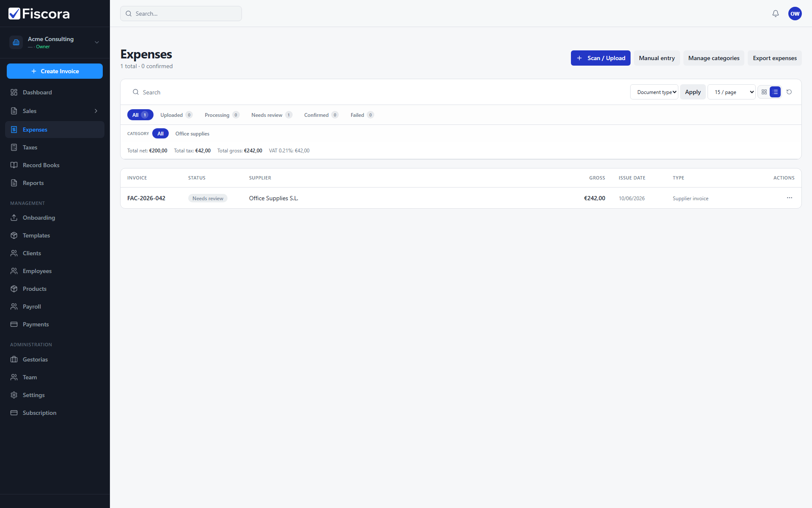The width and height of the screenshot is (812, 508).
Task: Select the Processing status tab
Action: pyautogui.click(x=222, y=115)
